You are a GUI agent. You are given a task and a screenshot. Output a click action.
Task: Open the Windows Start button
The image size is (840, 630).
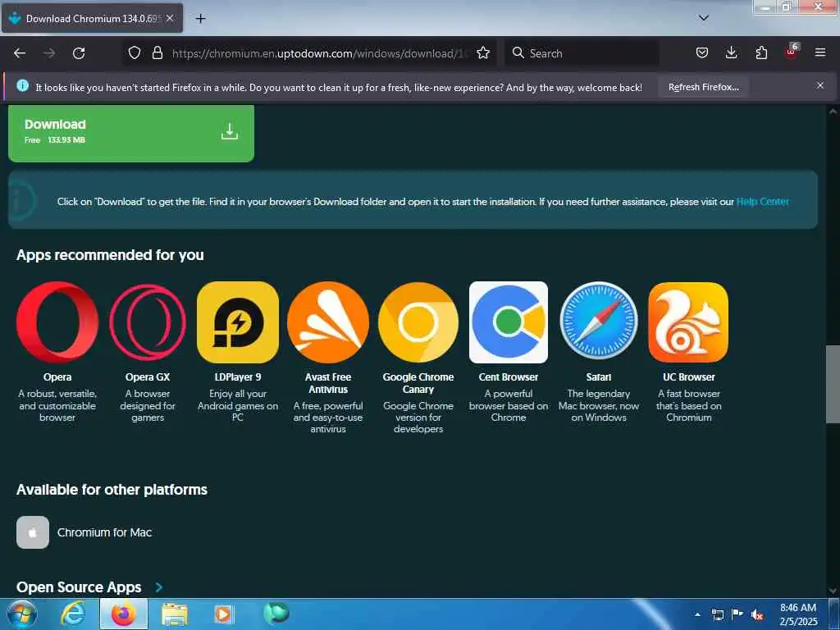[x=21, y=614]
